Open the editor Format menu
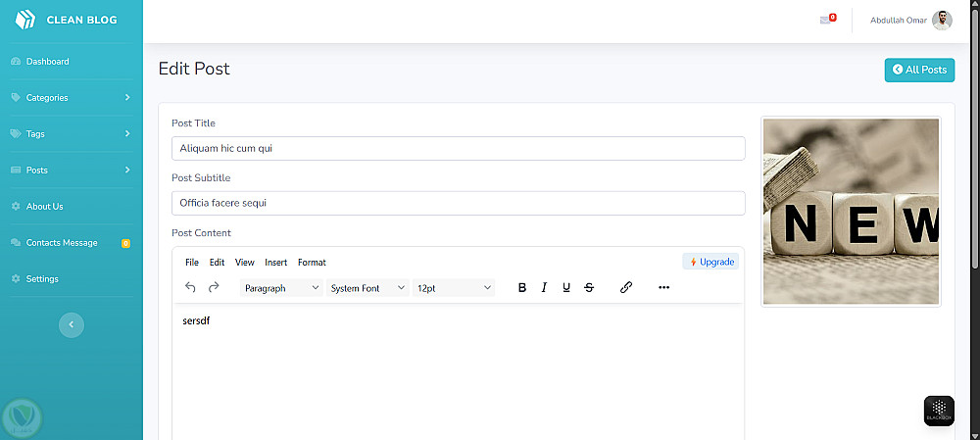980x440 pixels. pyautogui.click(x=312, y=263)
